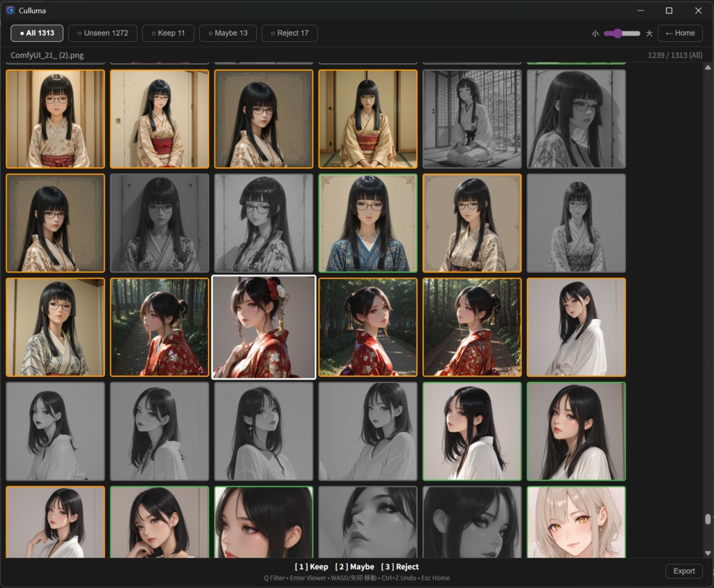Click the vertical scrollbar thumb
Image resolution: width=714 pixels, height=588 pixels.
(x=708, y=519)
